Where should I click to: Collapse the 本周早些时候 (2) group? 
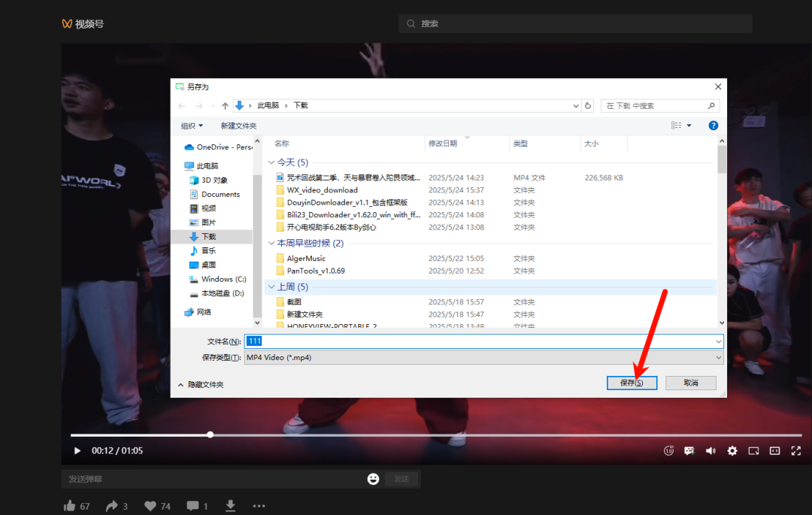tap(271, 244)
